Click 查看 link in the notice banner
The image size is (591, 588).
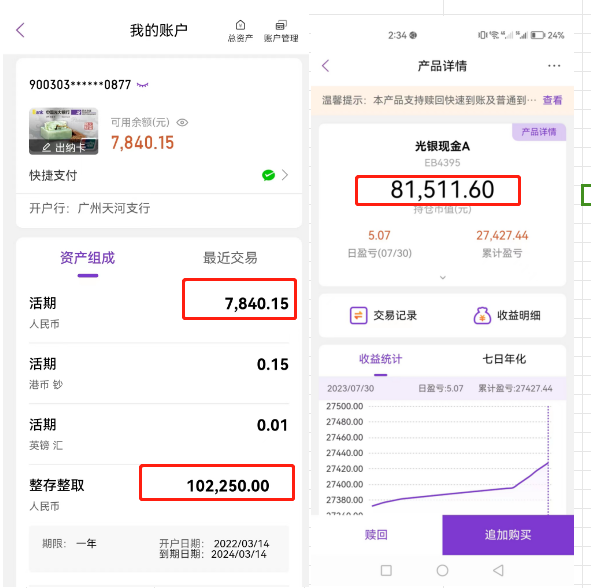(x=552, y=100)
